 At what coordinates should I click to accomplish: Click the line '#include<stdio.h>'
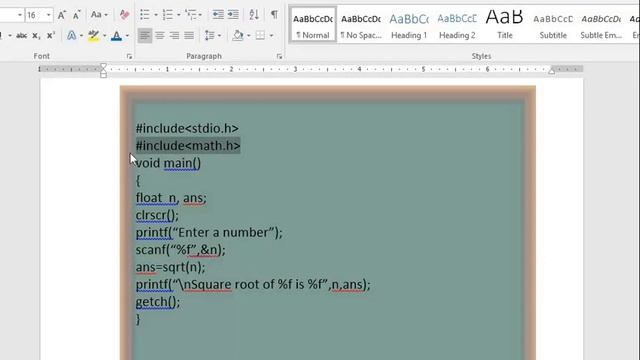187,129
